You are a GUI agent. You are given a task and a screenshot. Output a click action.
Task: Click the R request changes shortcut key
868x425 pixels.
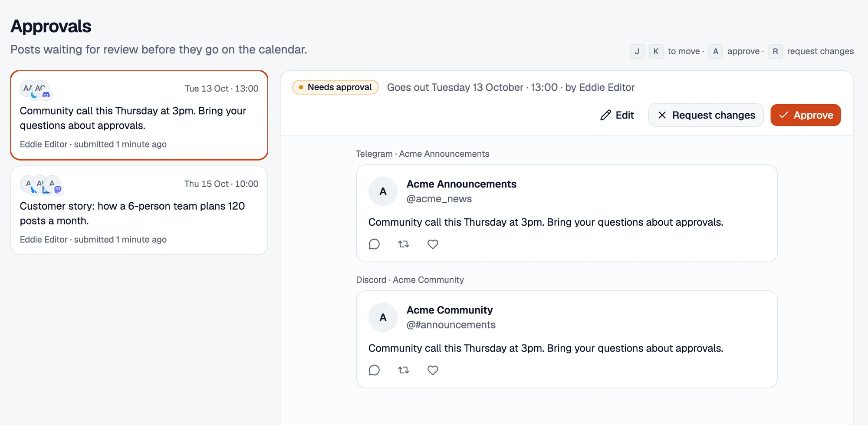[x=776, y=51]
